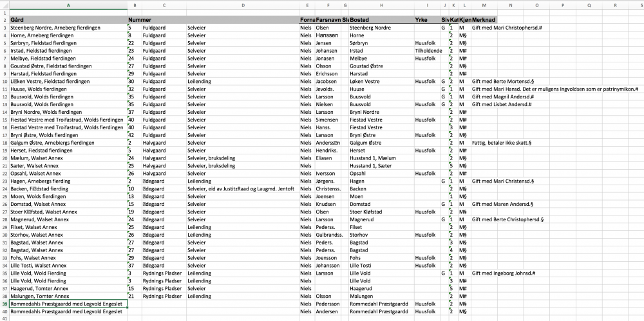Select the 'Merknad' header cell
The height and width of the screenshot is (321, 644).
pyautogui.click(x=483, y=20)
